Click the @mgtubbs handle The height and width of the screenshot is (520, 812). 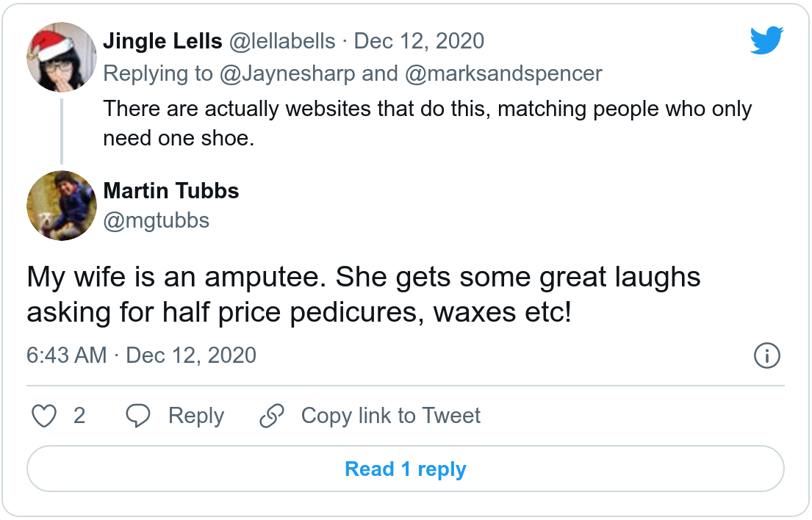click(156, 220)
